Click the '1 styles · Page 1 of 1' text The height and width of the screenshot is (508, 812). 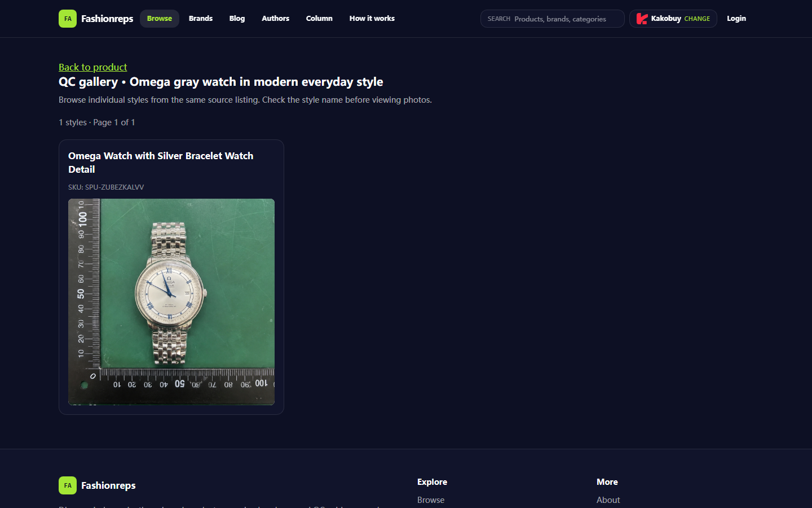[97, 122]
